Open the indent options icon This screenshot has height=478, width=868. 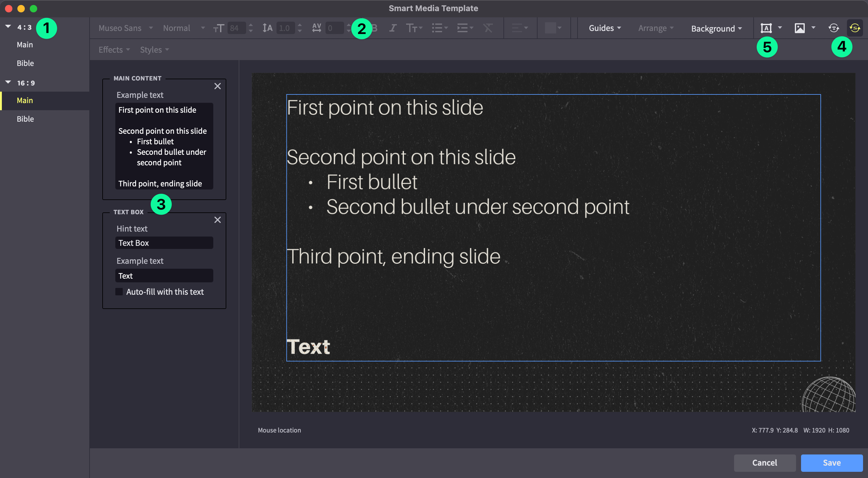tap(465, 28)
